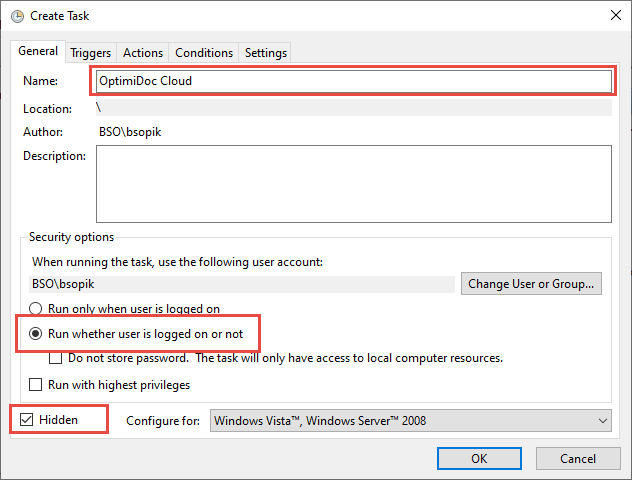
Task: Click the Name field containing OptimiDoc Cloud
Action: [x=352, y=81]
